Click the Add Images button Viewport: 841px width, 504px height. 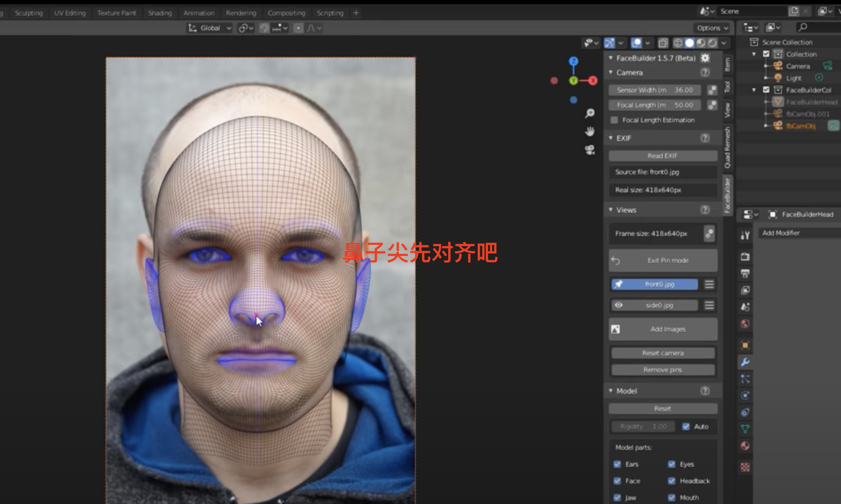pyautogui.click(x=663, y=329)
